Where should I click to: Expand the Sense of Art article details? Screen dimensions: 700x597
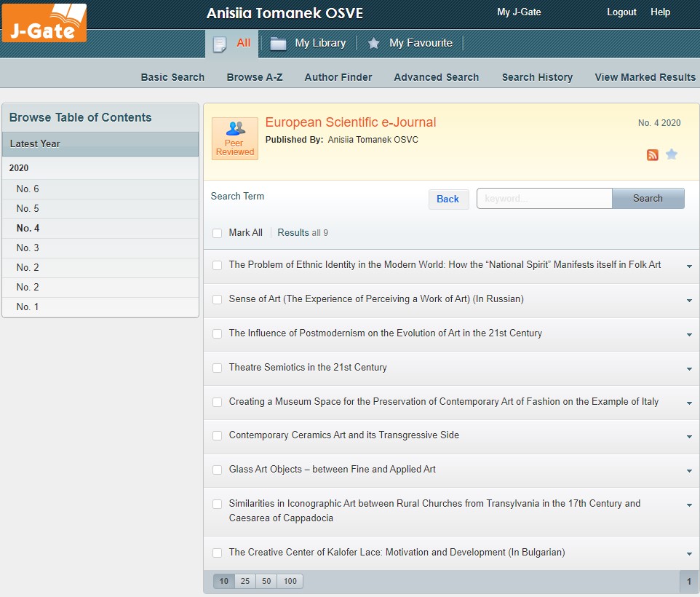click(x=689, y=300)
